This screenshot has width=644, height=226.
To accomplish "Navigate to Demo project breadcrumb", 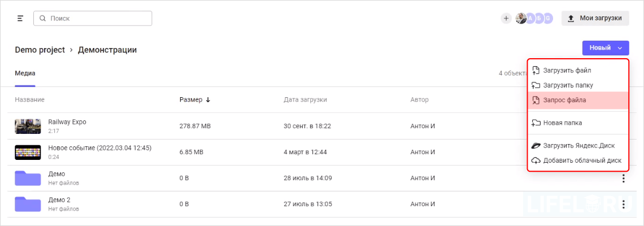I will click(40, 50).
